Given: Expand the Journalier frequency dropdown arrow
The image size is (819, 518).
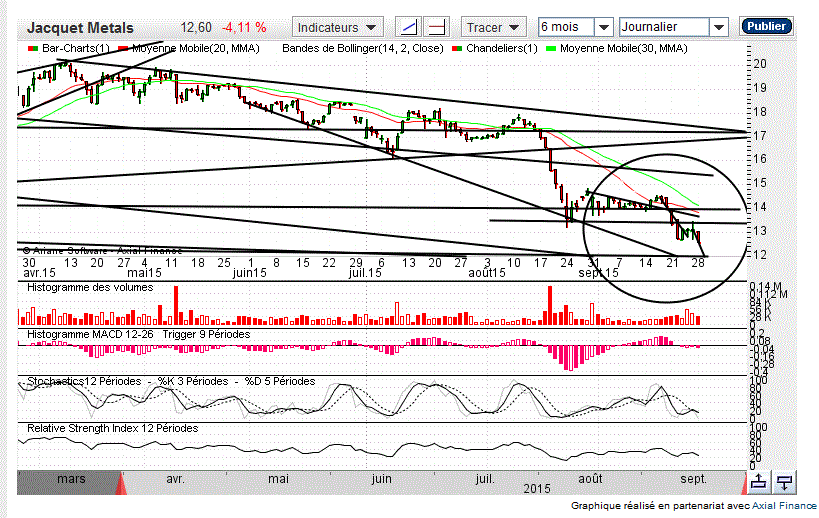Looking at the screenshot, I should pyautogui.click(x=719, y=27).
